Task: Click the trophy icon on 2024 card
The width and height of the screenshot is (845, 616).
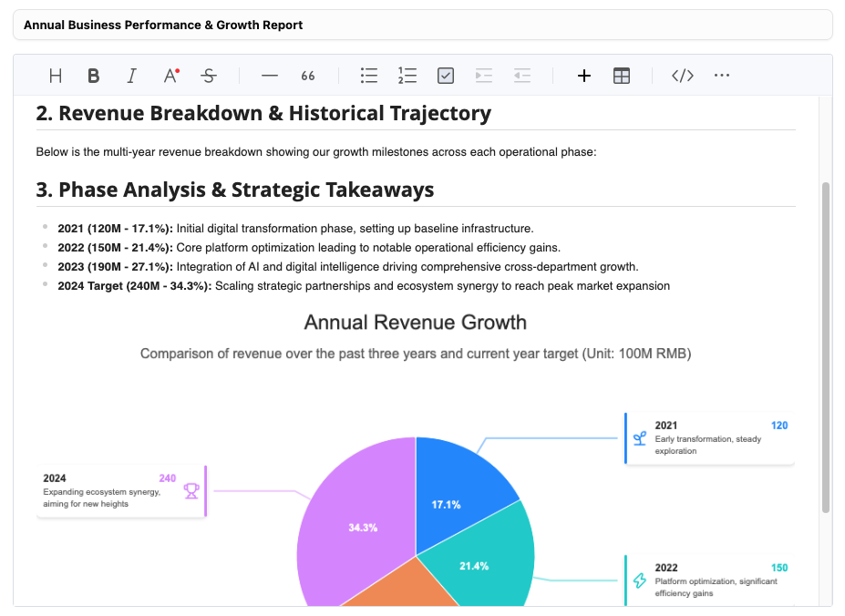Action: [191, 491]
